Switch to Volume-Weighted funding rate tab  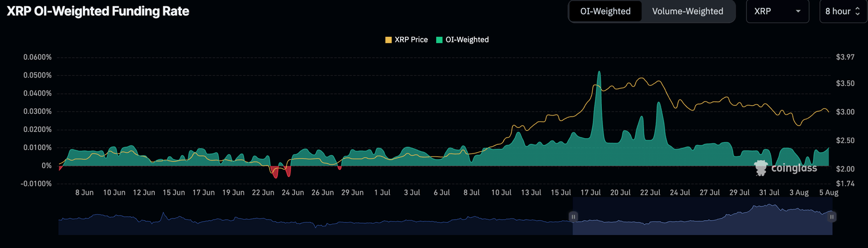[x=688, y=11]
